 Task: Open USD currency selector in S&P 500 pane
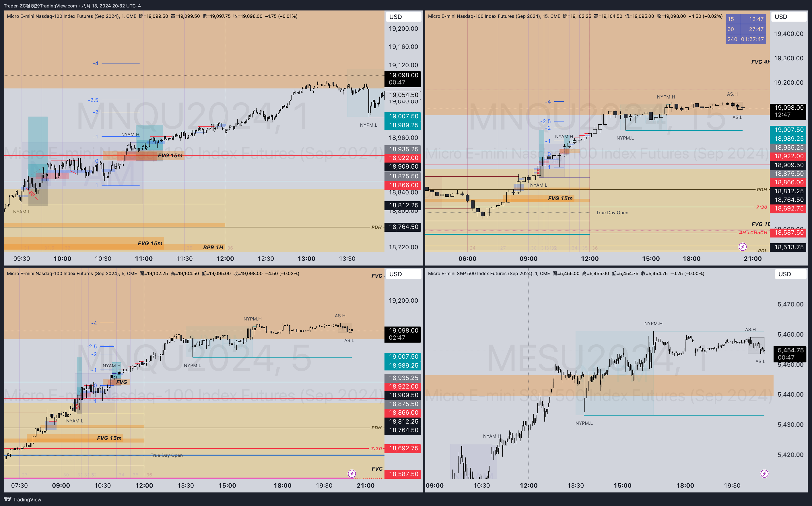click(x=790, y=274)
